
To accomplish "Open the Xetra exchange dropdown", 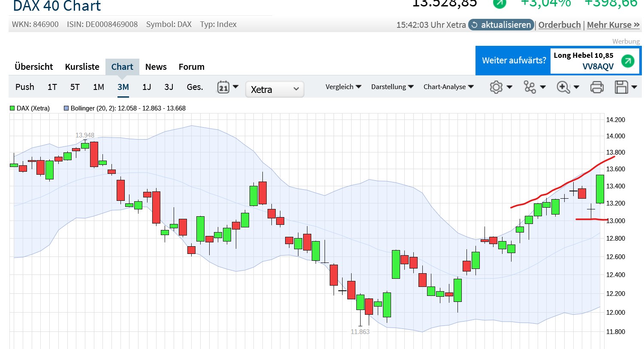I will 274,89.
